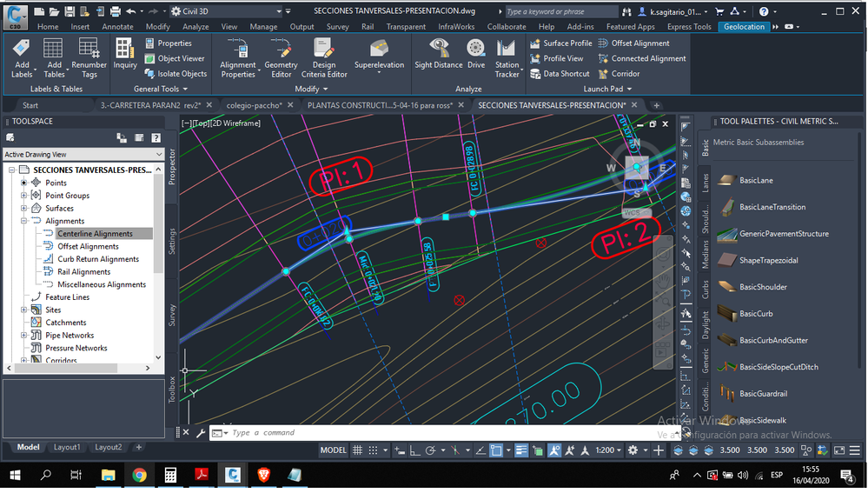The image size is (868, 493).
Task: Open the Civil 3D workspace dropdown
Action: tap(227, 11)
